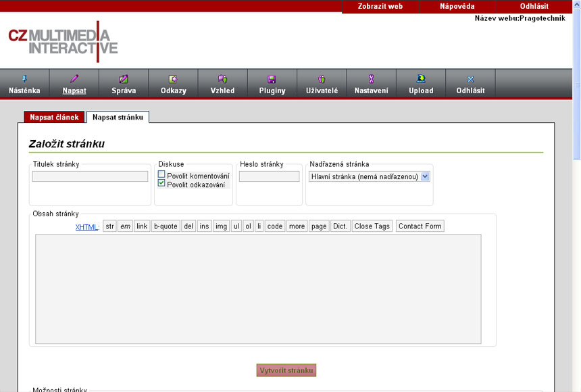Screen dimensions: 581x392
Task: Click the li quicktag button
Action: pos(259,226)
